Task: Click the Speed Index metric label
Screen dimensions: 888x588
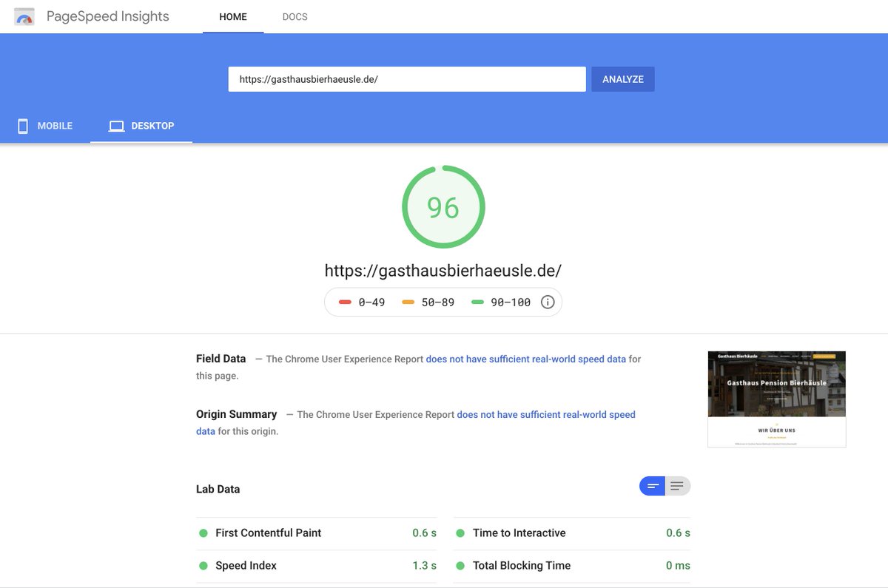Action: 246,565
